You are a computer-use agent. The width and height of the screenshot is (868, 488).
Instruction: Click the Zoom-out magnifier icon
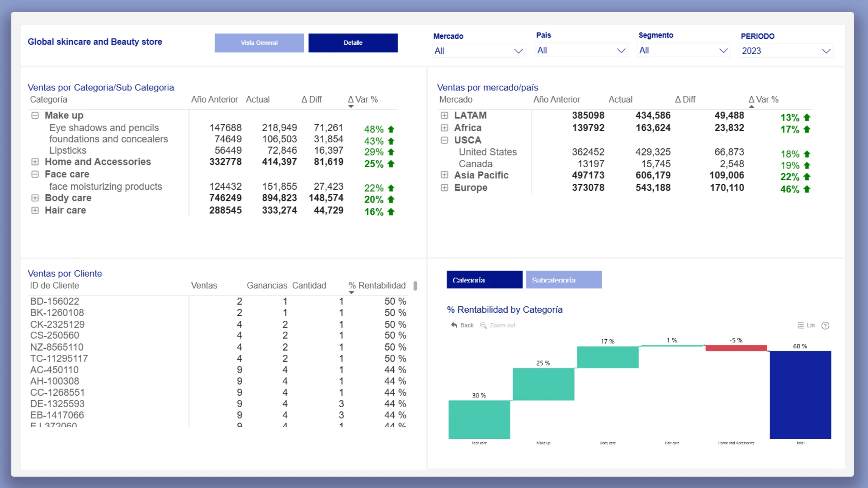tap(483, 325)
